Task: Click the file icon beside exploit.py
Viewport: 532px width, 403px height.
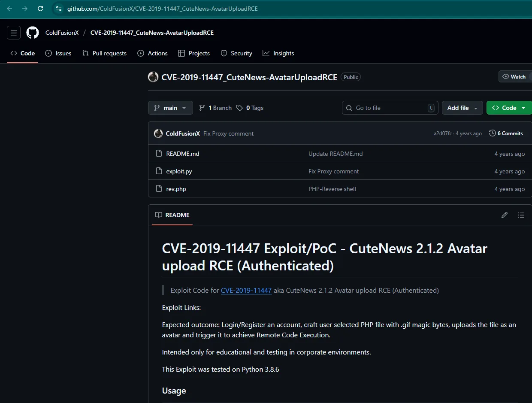Action: [159, 171]
